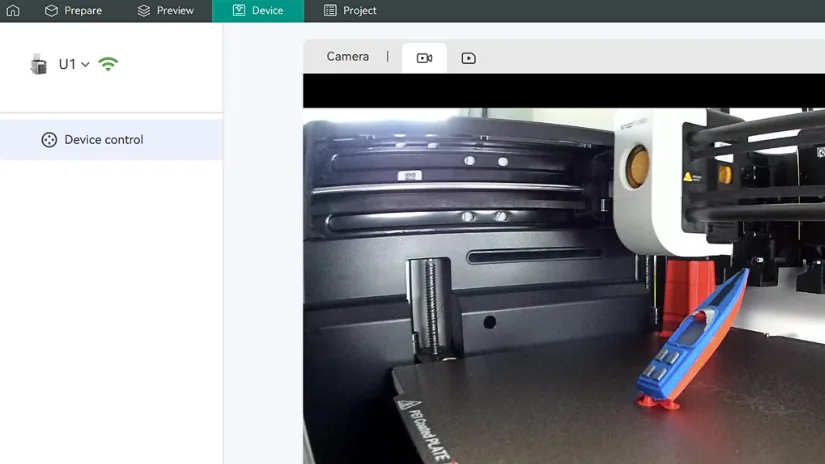Click the Device control target icon
Screen dimensions: 825x464
point(49,139)
